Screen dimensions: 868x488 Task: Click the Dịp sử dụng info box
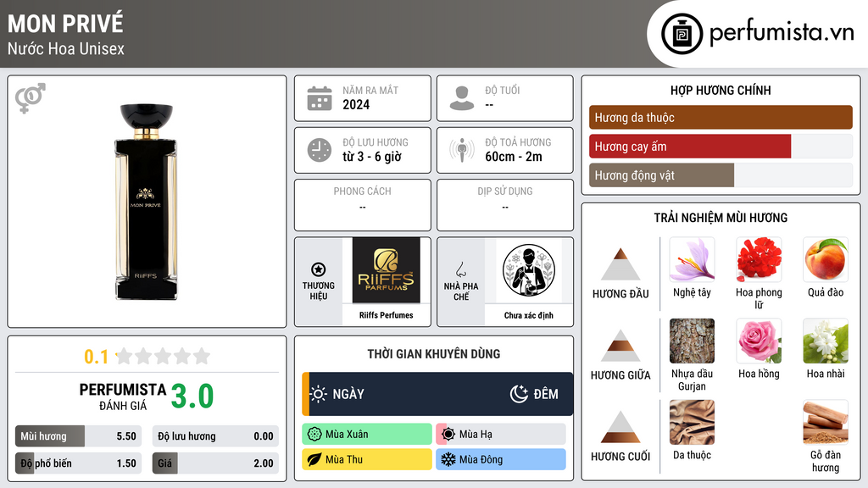tap(505, 205)
